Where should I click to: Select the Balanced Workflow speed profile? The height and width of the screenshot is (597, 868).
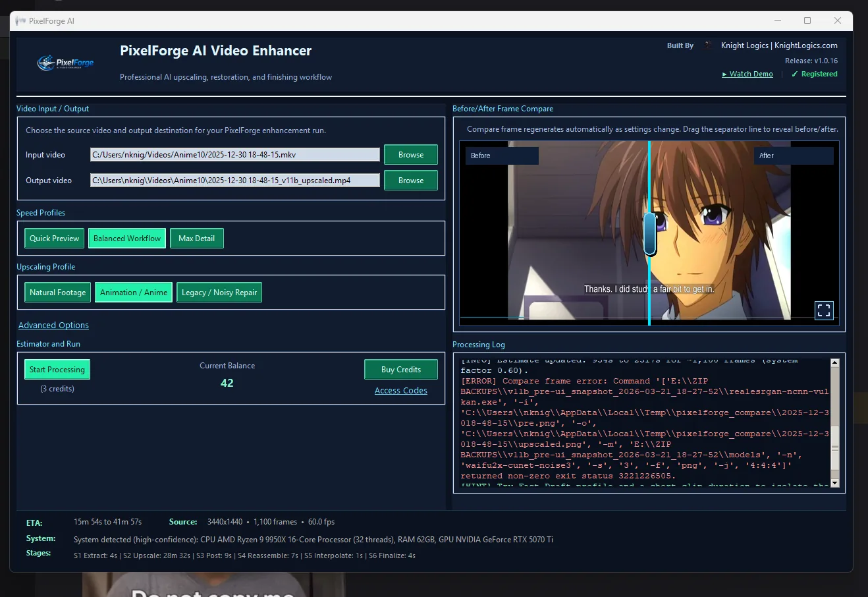127,239
